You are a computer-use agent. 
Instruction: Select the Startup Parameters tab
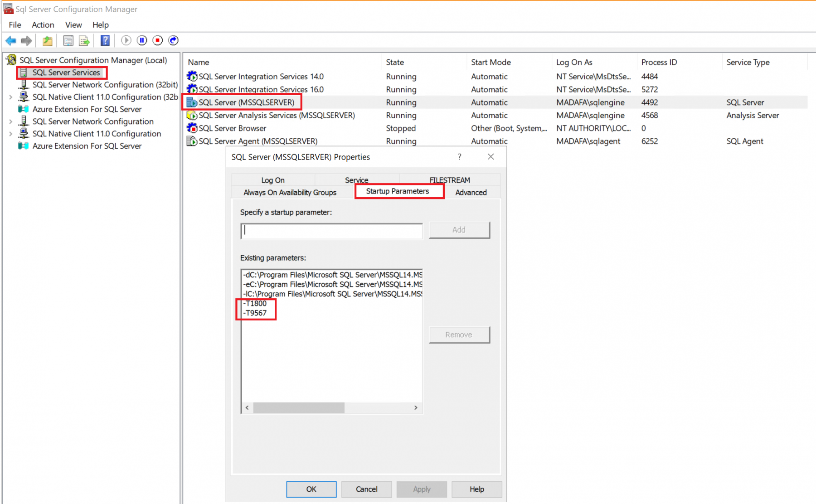point(398,191)
